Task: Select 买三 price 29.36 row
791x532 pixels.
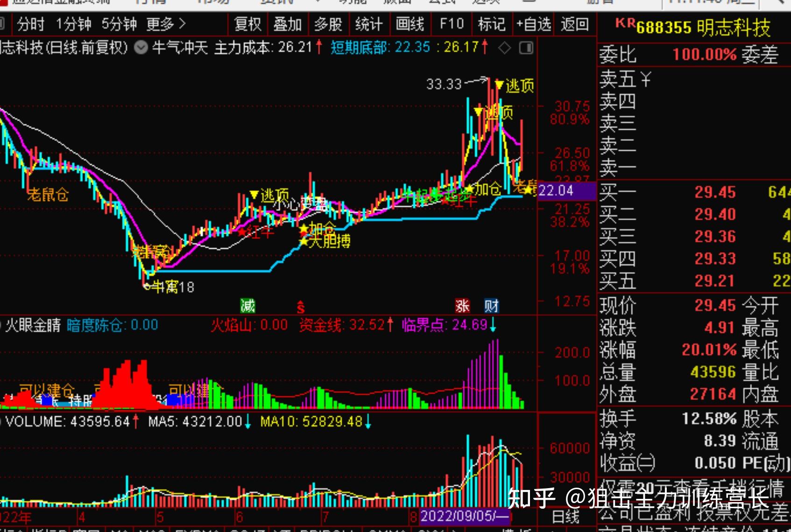Action: (x=694, y=237)
